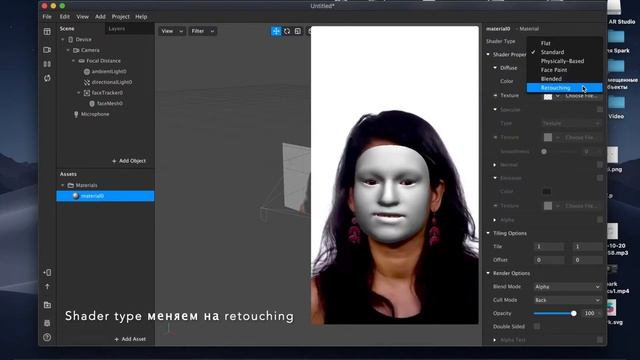Choose Retouching shader type
Image resolution: width=640 pixels, height=360 pixels.
(564, 88)
